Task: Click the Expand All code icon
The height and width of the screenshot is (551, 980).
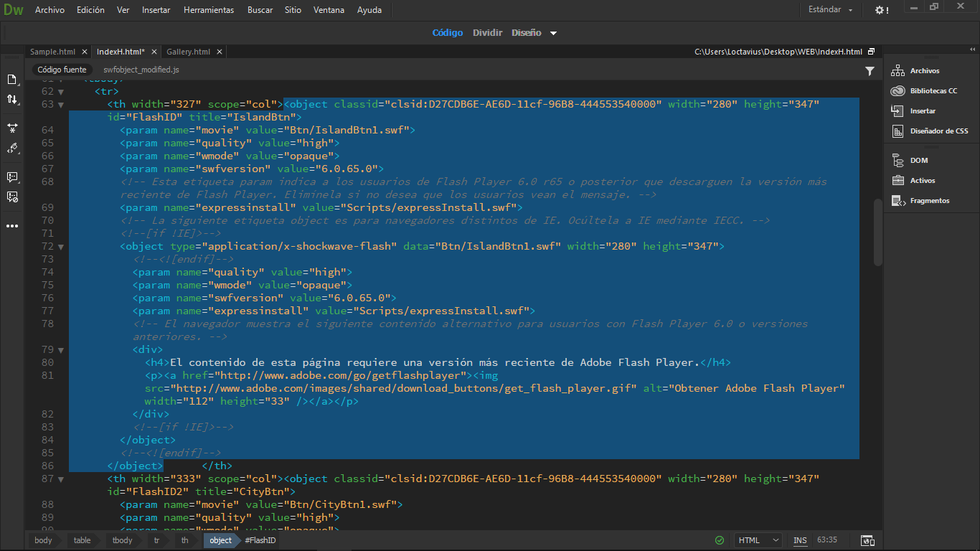Action: [x=12, y=128]
